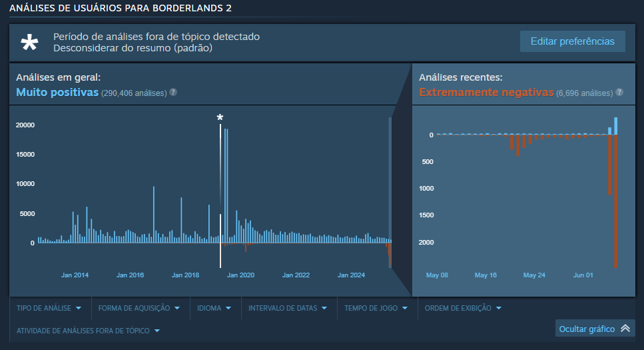Click Jan 2024 axis label
The width and height of the screenshot is (644, 350).
351,275
